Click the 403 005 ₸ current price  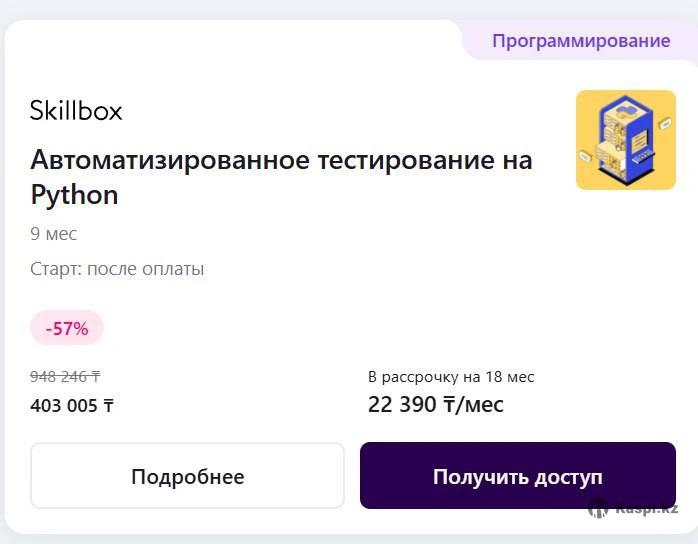click(x=72, y=405)
